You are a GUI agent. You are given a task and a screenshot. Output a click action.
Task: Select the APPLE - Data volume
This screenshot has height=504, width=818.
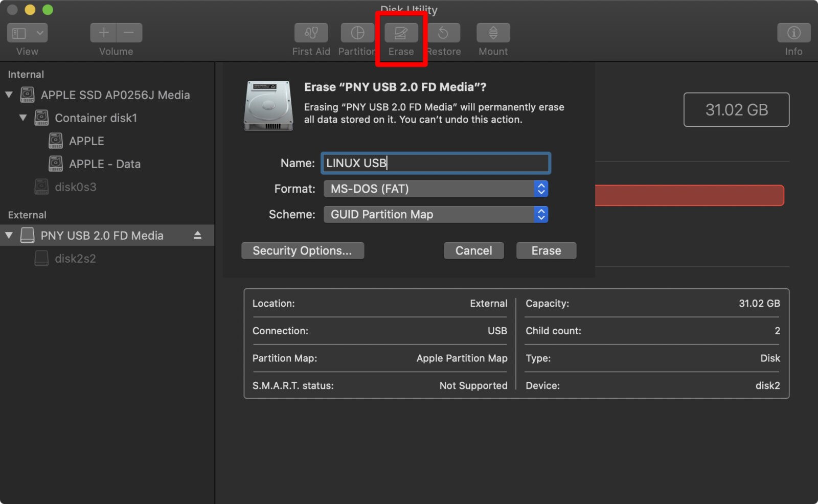tap(105, 164)
